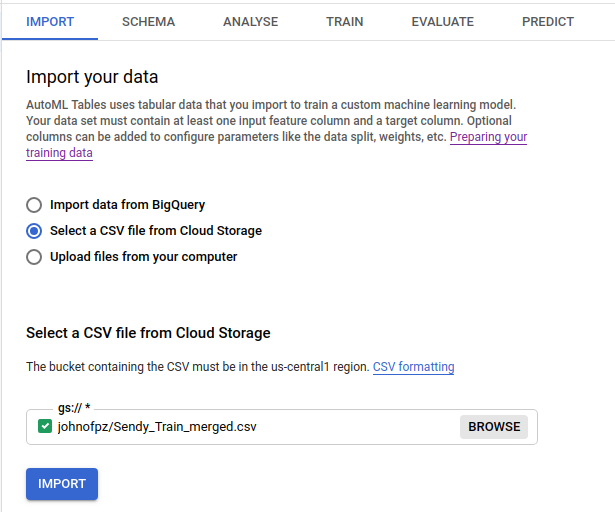The height and width of the screenshot is (512, 615).
Task: Open the CSV formatting link
Action: point(413,367)
